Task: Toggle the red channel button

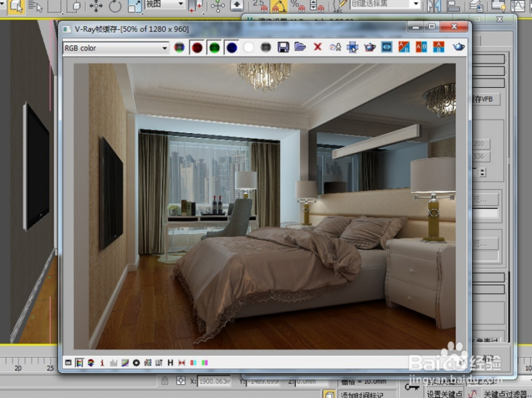Action: coord(197,48)
